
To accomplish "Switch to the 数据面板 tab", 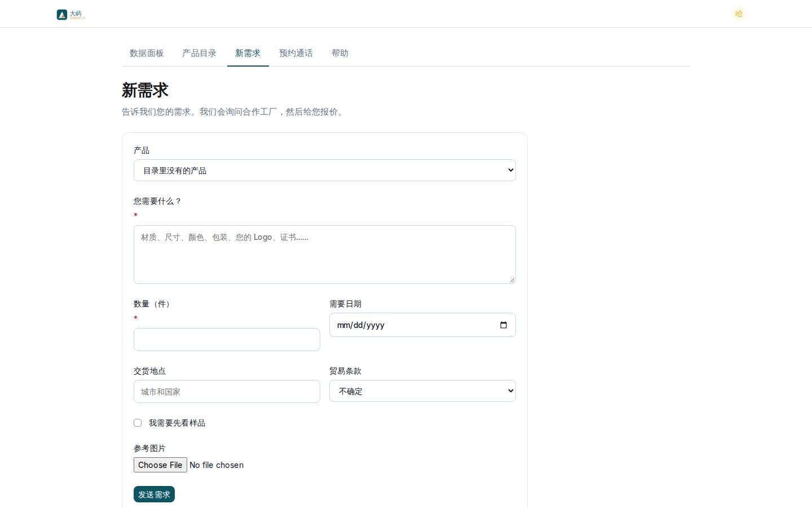I will (147, 53).
